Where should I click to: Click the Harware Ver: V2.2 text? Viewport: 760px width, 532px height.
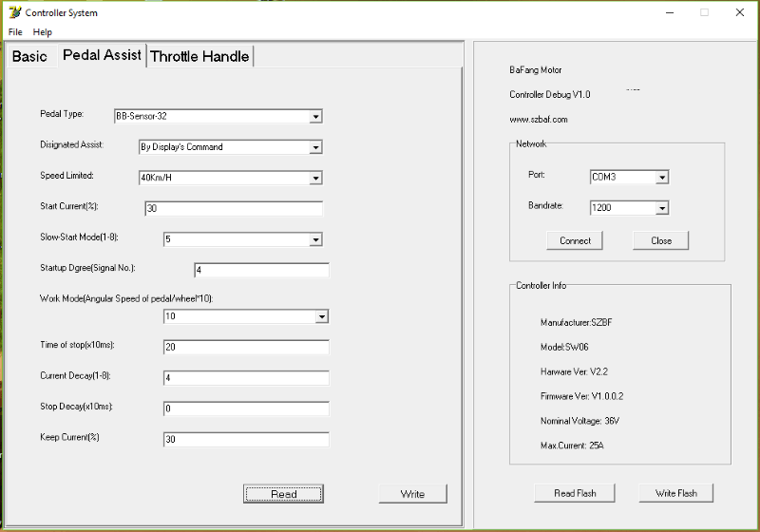coord(575,372)
